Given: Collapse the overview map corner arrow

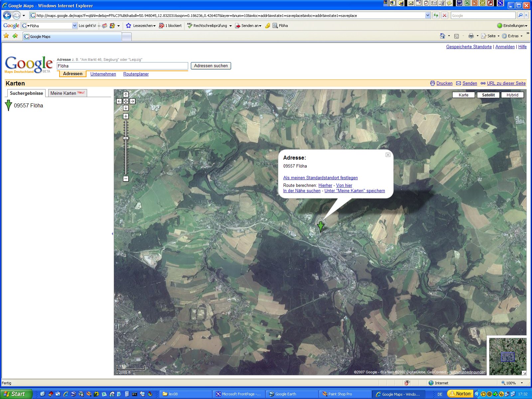Looking at the screenshot, I should 524,373.
